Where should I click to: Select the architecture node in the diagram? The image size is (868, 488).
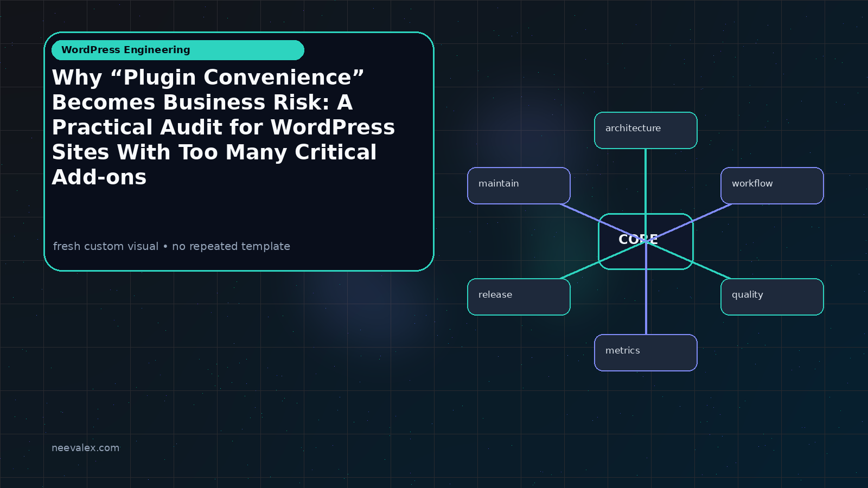coord(646,130)
